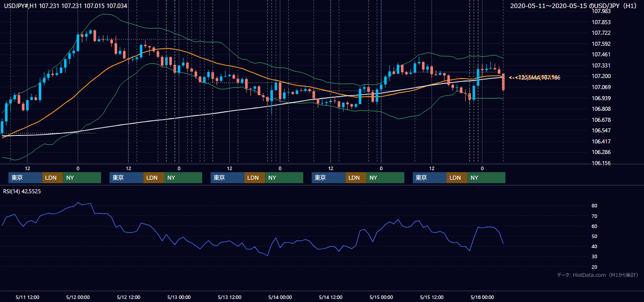
Task: Click the 5/13 12:00 time axis label
Action: coord(229,297)
